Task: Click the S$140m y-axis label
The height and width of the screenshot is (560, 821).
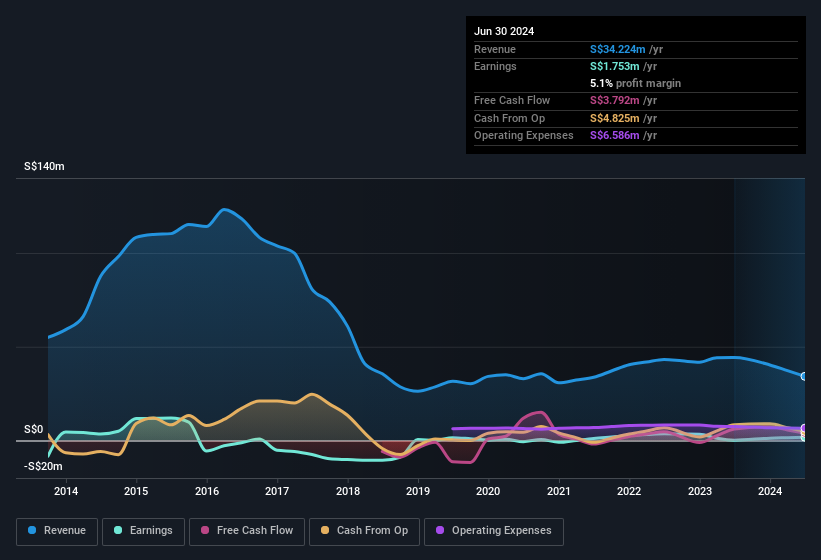Action: (44, 167)
